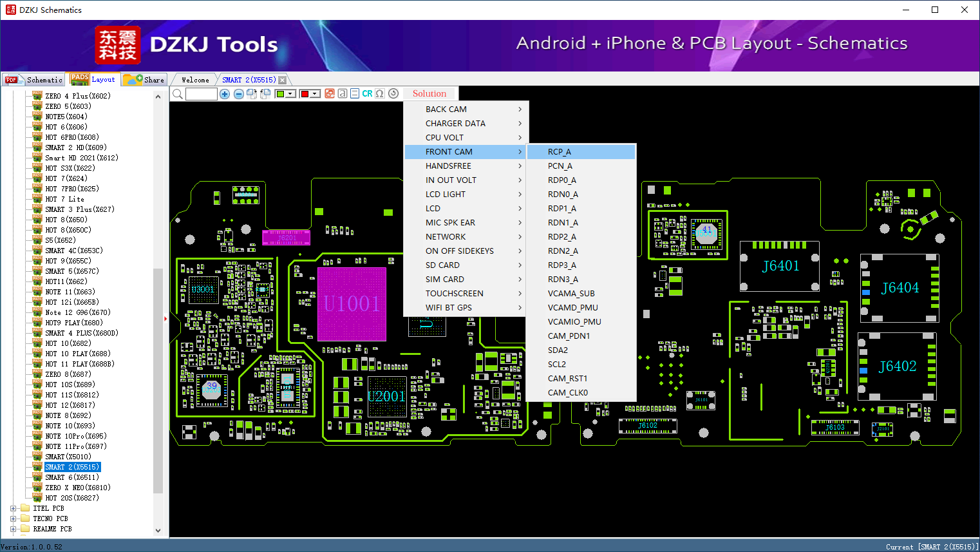Screen dimensions: 980x552
Task: Click the board icon beside ZERO 5(X603)
Action: 37,106
